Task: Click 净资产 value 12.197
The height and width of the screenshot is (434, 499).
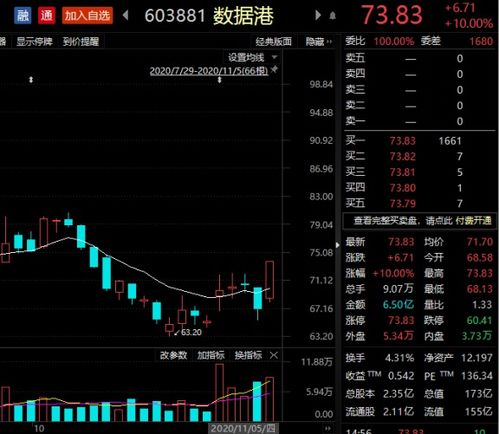Action: [x=477, y=358]
